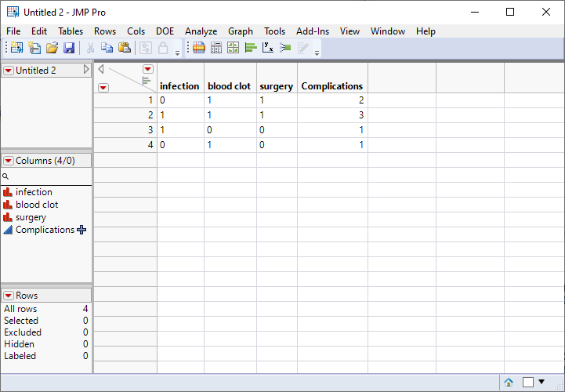Open the Untitled 2 red triangle menu

coord(9,71)
